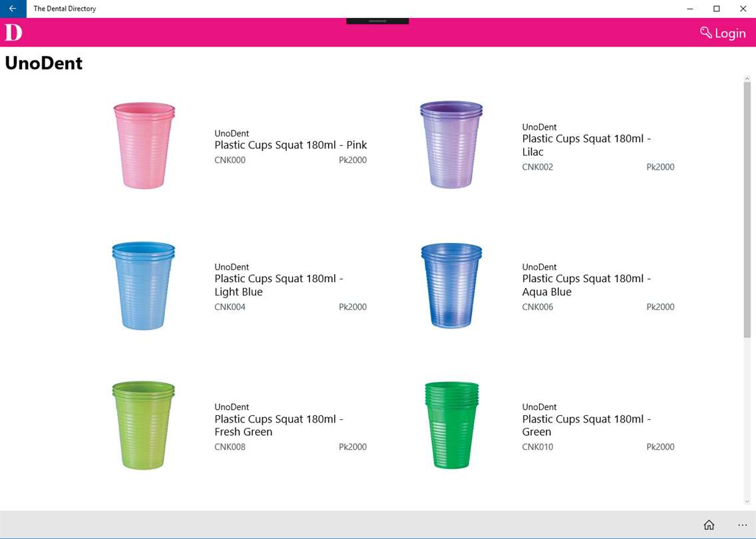Click the Login key icon
Screen dimensions: 756x539
pyautogui.click(x=706, y=33)
